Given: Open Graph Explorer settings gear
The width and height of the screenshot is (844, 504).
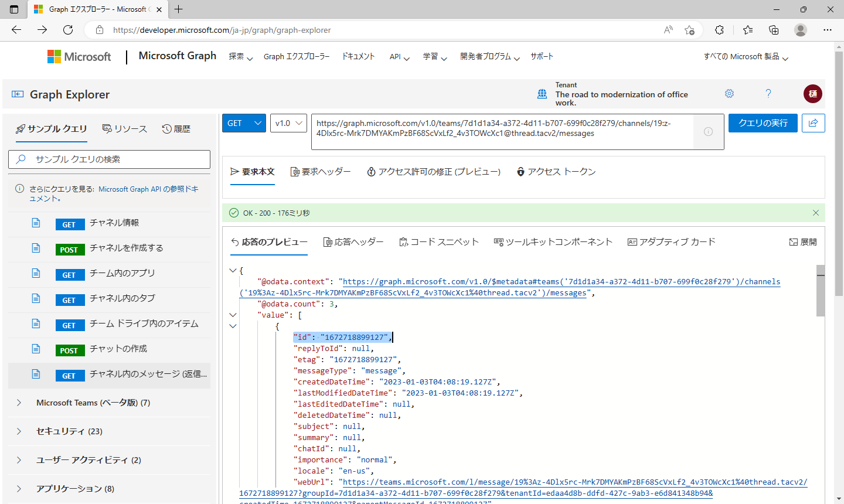Looking at the screenshot, I should click(729, 94).
